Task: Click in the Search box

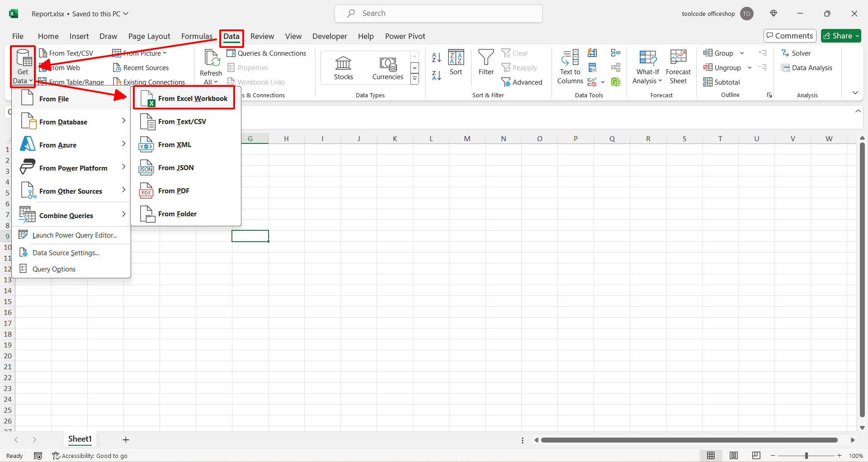Action: [439, 14]
